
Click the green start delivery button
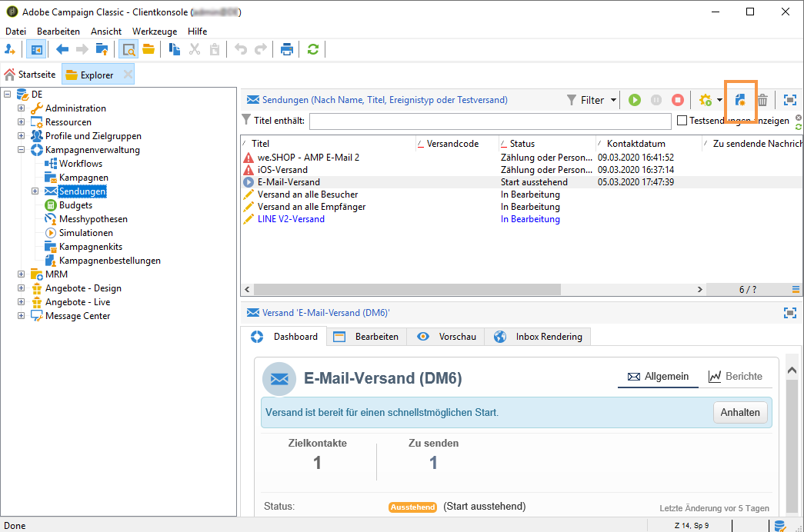coord(634,100)
